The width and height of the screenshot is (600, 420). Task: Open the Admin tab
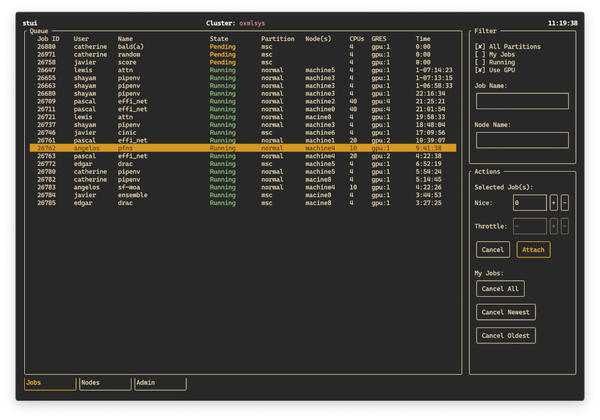(159, 383)
